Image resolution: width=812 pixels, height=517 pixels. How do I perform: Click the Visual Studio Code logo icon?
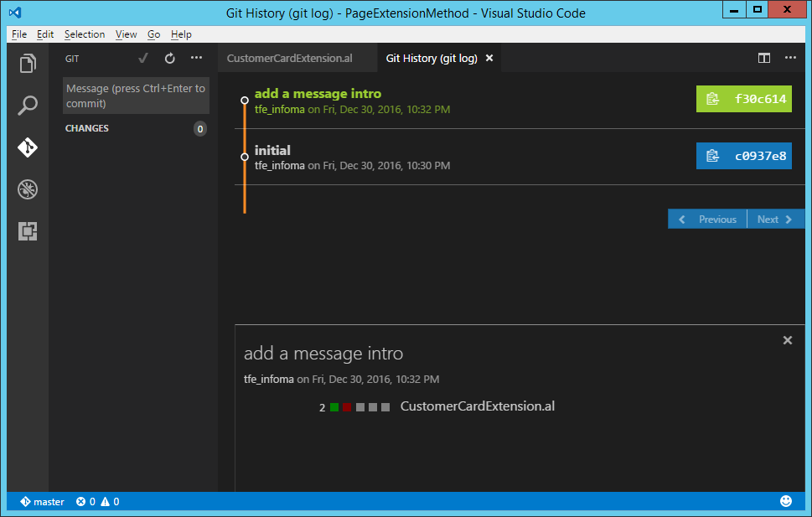point(15,13)
